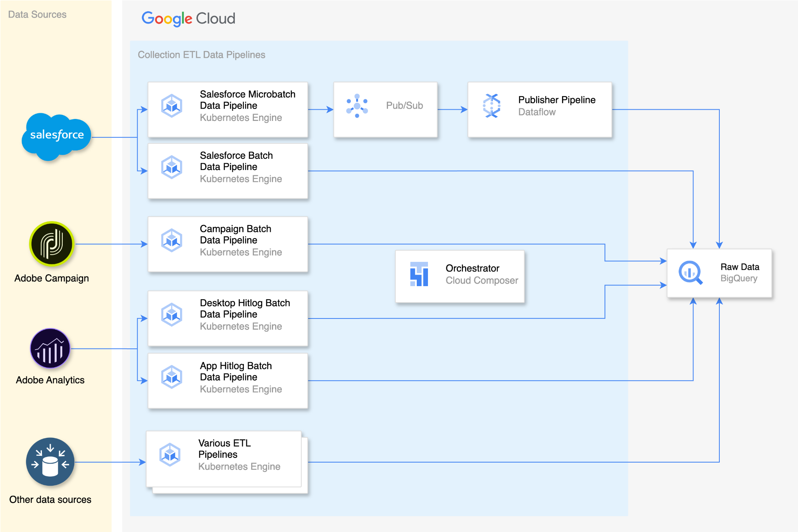This screenshot has width=798, height=532.
Task: Click the 'Adobe Analytics' label
Action: 50,380
